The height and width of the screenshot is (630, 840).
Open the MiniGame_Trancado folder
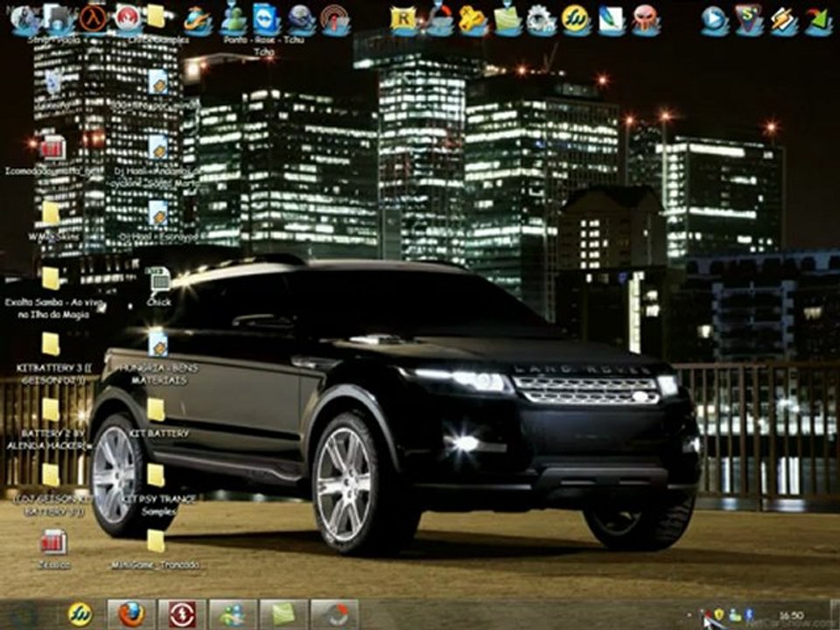pyautogui.click(x=156, y=549)
